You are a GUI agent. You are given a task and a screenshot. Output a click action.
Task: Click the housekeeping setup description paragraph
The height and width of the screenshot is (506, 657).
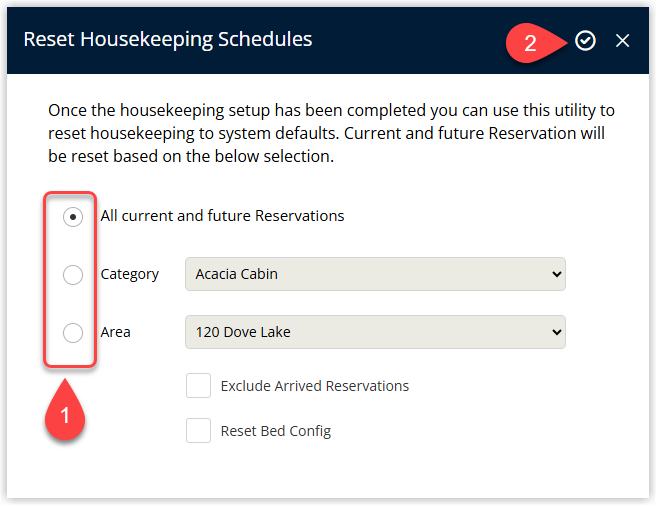[x=331, y=133]
